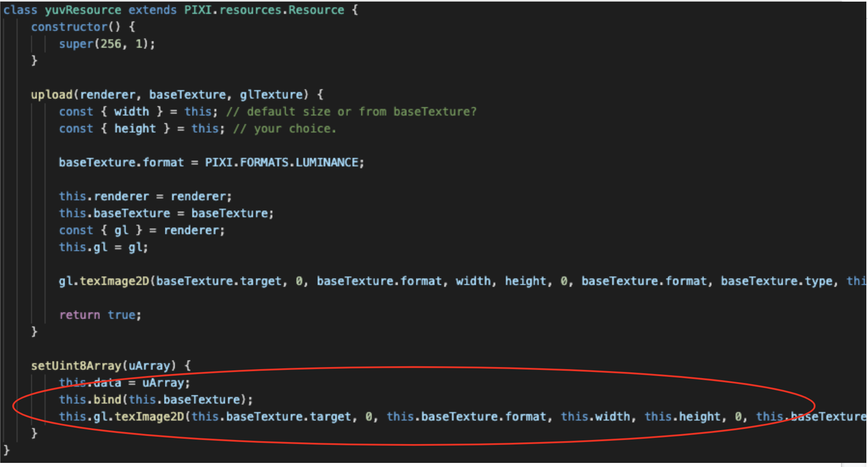Click const { gl } = renderer; line
The image size is (868, 467).
(142, 230)
